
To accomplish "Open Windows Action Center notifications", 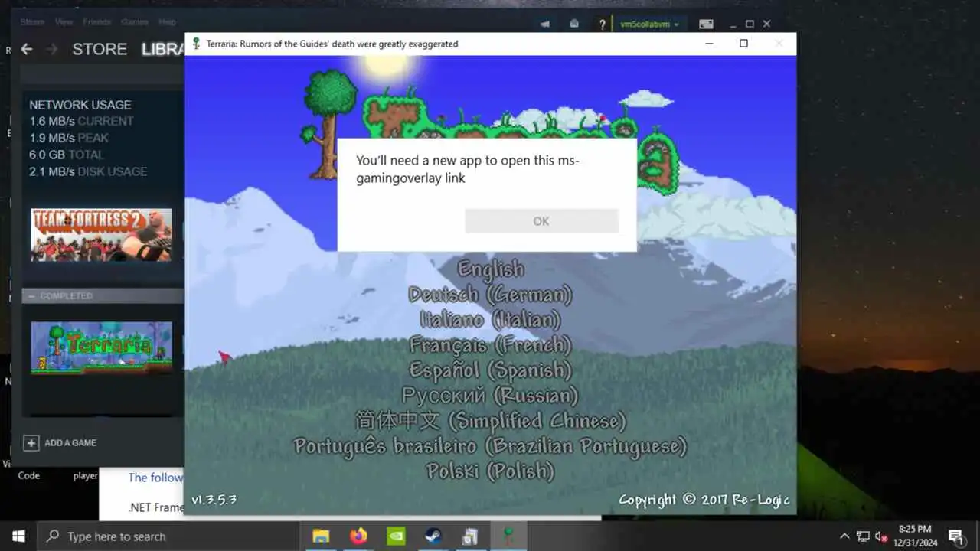I will [x=955, y=536].
